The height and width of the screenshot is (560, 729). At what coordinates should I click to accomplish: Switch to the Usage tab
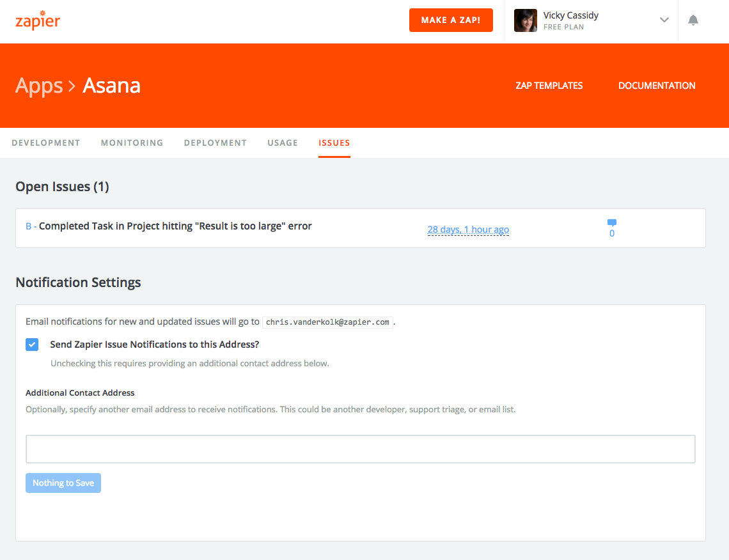pyautogui.click(x=282, y=143)
